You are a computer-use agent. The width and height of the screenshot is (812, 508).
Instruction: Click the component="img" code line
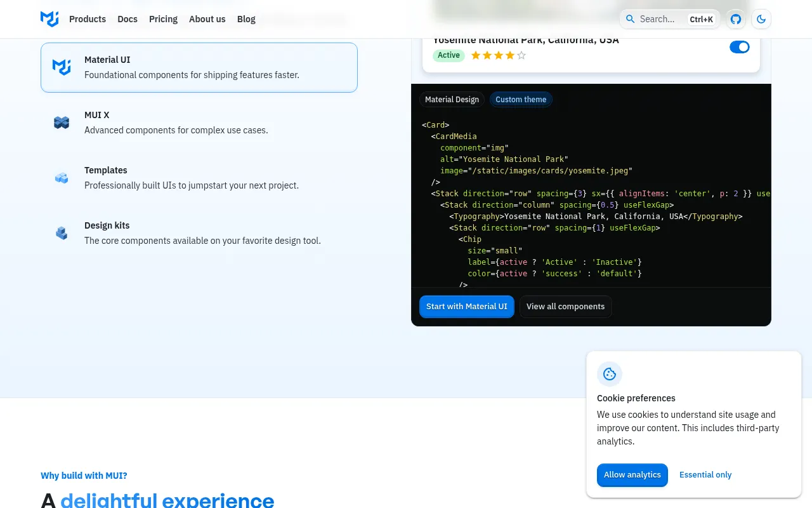tap(475, 148)
